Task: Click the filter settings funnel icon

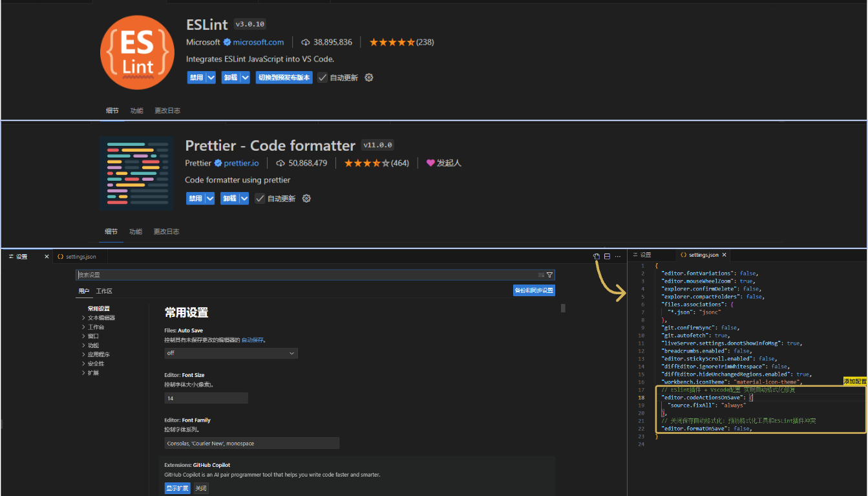Action: tap(550, 275)
